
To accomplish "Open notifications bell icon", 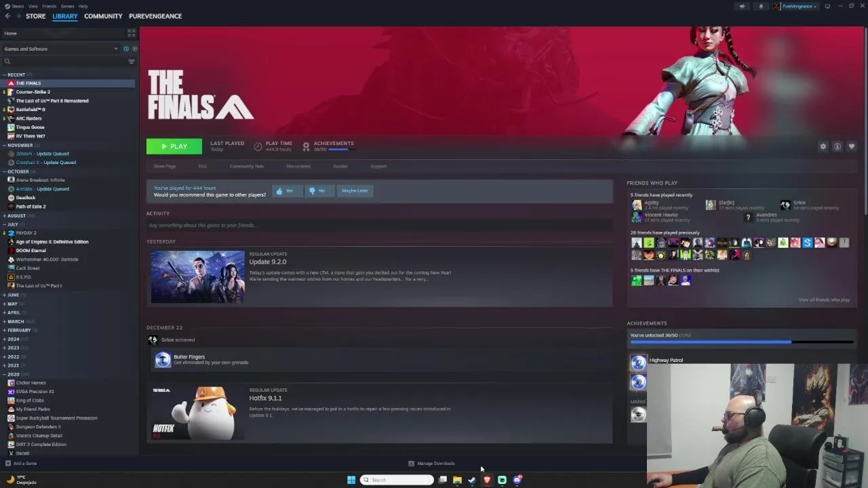I will click(761, 6).
